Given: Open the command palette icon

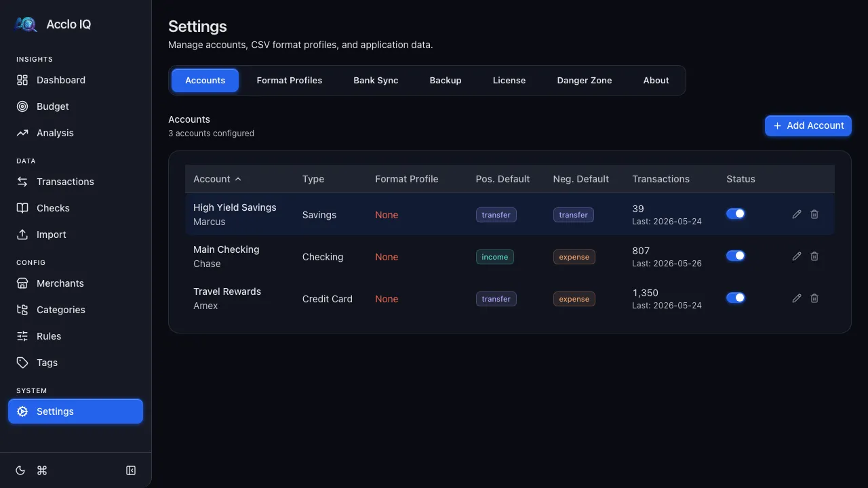Looking at the screenshot, I should pyautogui.click(x=42, y=470).
